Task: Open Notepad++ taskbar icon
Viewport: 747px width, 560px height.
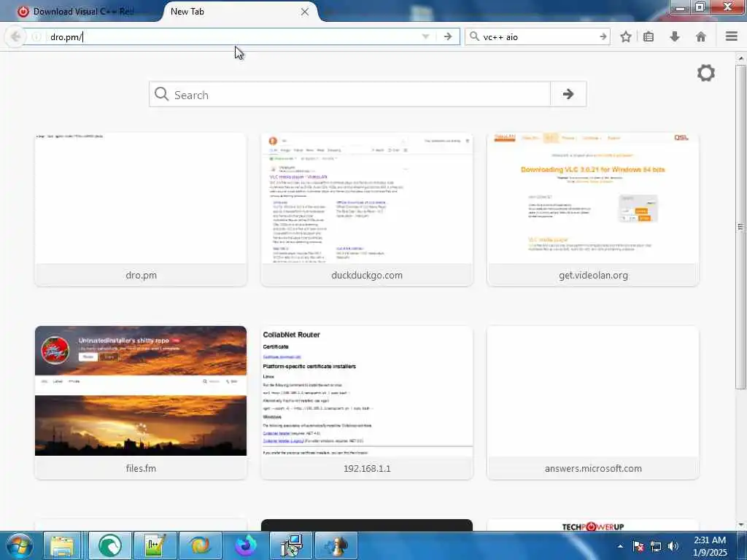Action: (155, 545)
